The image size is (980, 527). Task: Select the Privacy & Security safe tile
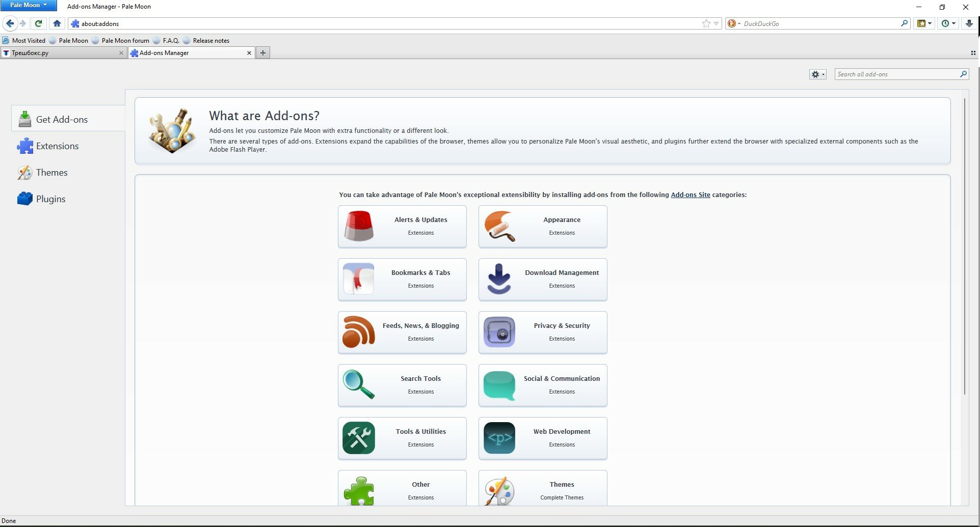[543, 332]
